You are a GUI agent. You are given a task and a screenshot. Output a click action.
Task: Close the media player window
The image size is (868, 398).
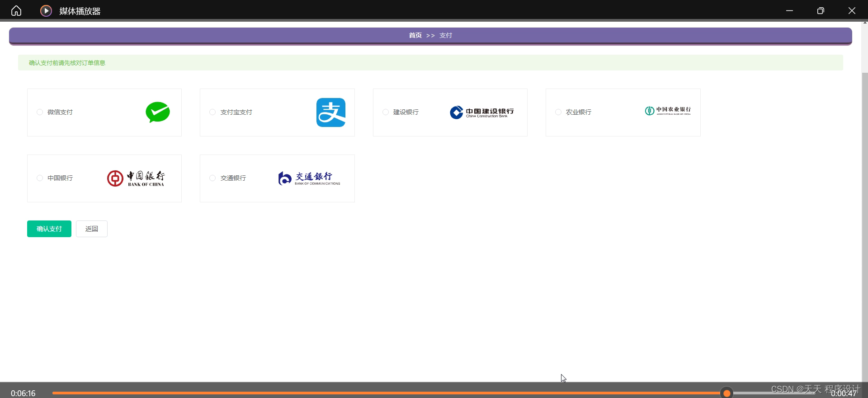[852, 10]
